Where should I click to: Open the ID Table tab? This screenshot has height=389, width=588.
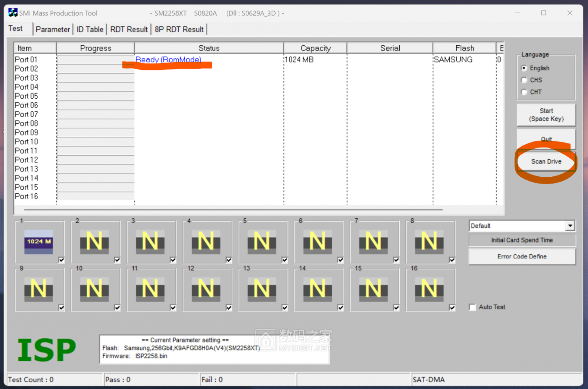[90, 30]
